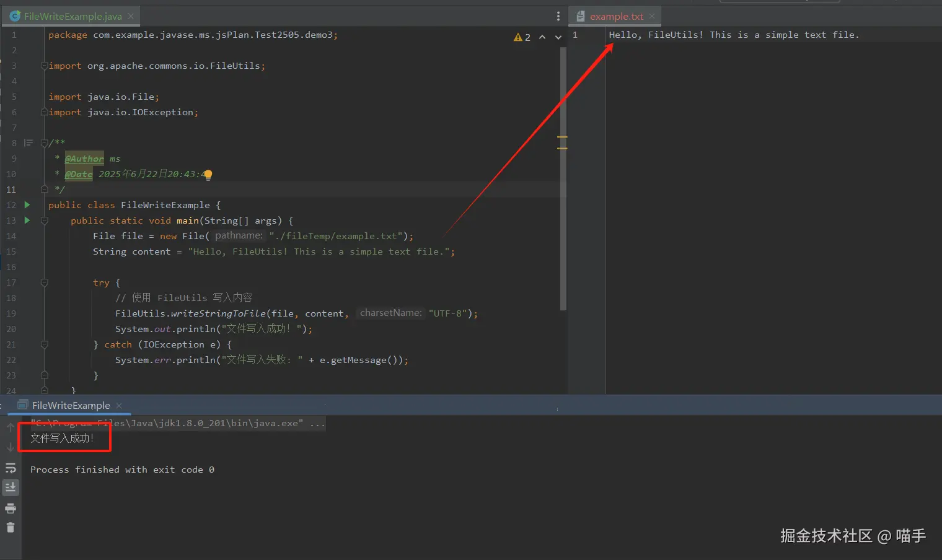Collapse the import statements at line 3
This screenshot has height=560, width=942.
44,66
